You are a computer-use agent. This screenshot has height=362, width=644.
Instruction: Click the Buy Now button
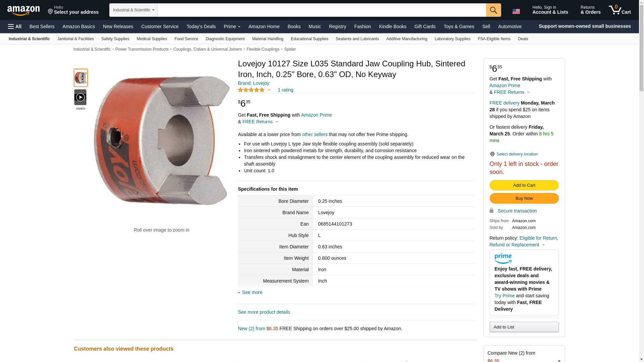click(524, 198)
